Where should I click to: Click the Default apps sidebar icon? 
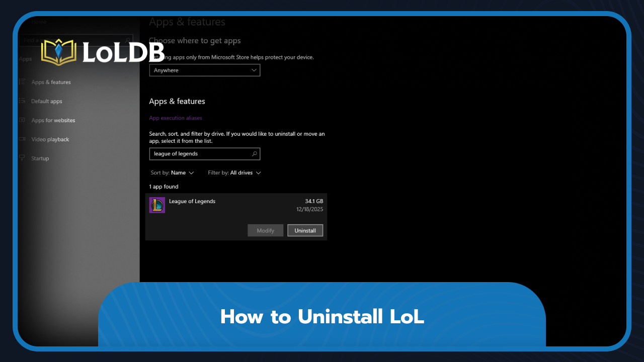pos(22,101)
